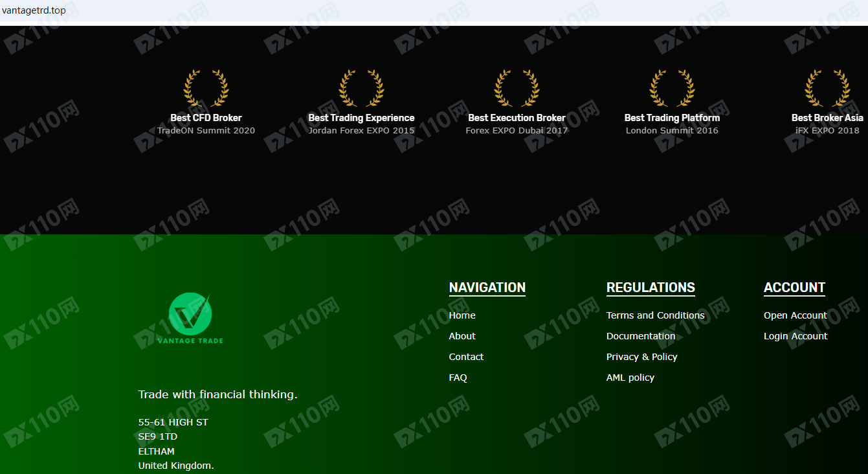Open the Contact link in footer
The height and width of the screenshot is (474, 868).
pos(466,357)
